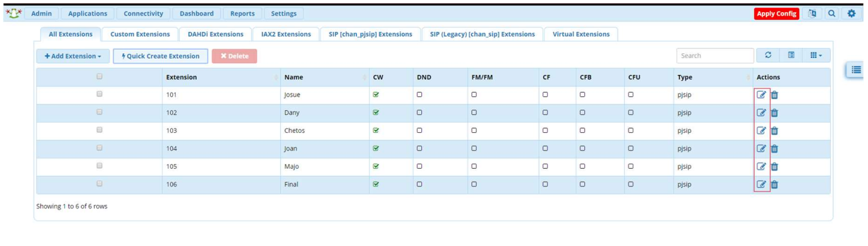868x246 pixels.
Task: Delete extension 101 with trash icon
Action: tap(775, 95)
